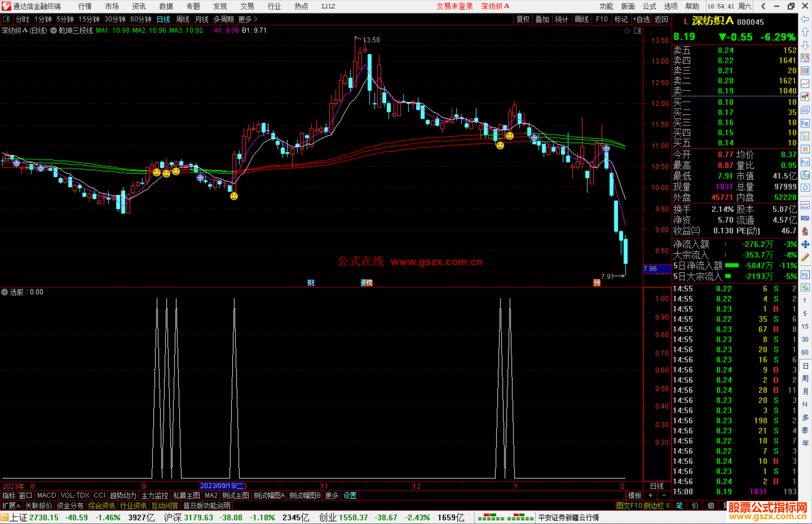
Task: Click the candlestick chart sidebar icon
Action: pyautogui.click(x=805, y=97)
